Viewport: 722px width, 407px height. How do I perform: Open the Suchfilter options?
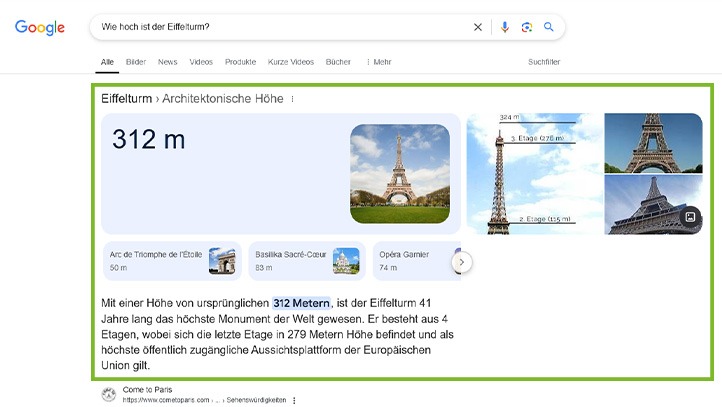click(x=544, y=62)
